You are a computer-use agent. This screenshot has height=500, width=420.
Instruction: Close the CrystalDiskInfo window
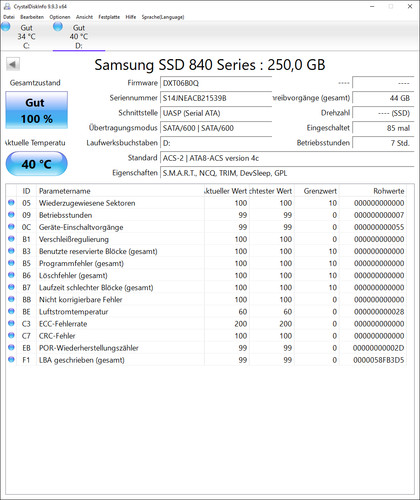click(410, 6)
